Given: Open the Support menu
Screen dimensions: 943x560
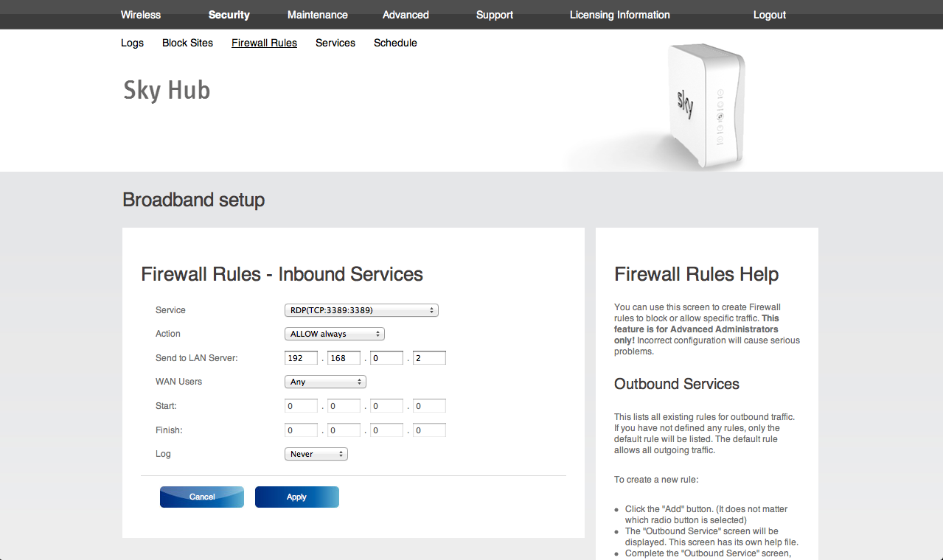Looking at the screenshot, I should pos(494,15).
